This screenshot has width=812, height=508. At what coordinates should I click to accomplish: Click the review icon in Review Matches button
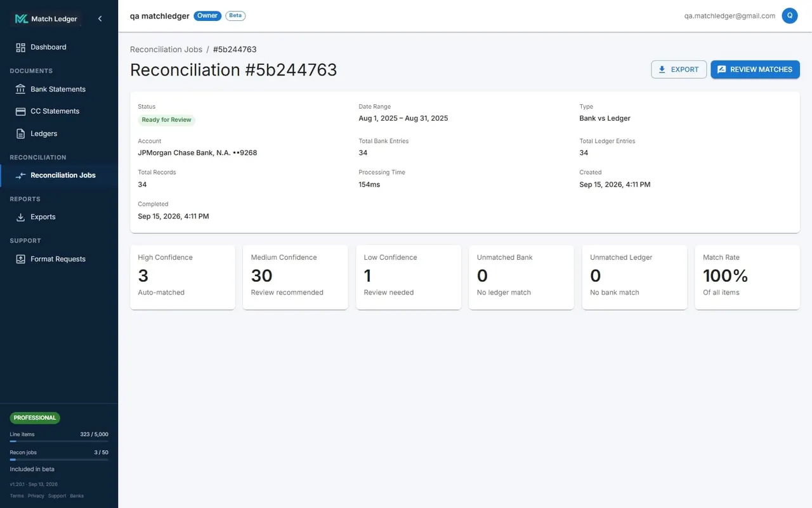click(721, 69)
